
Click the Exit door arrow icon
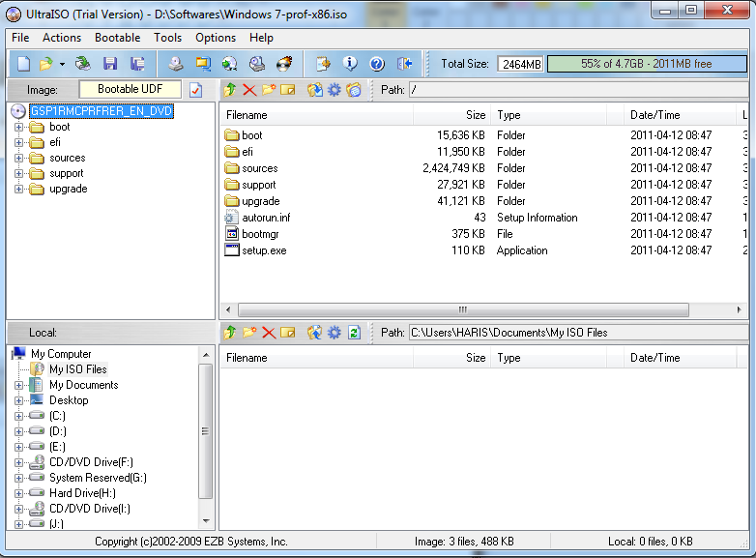tap(404, 63)
